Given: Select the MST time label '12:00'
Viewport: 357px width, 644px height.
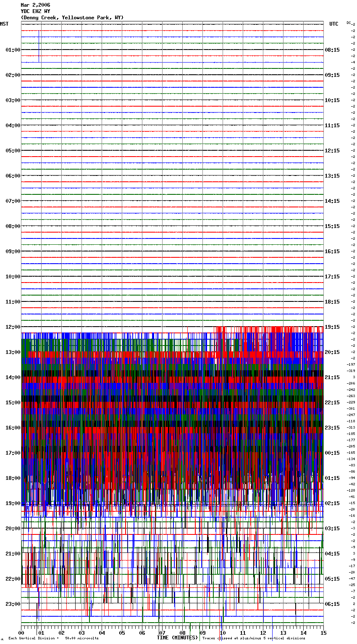Looking at the screenshot, I should pos(13,327).
